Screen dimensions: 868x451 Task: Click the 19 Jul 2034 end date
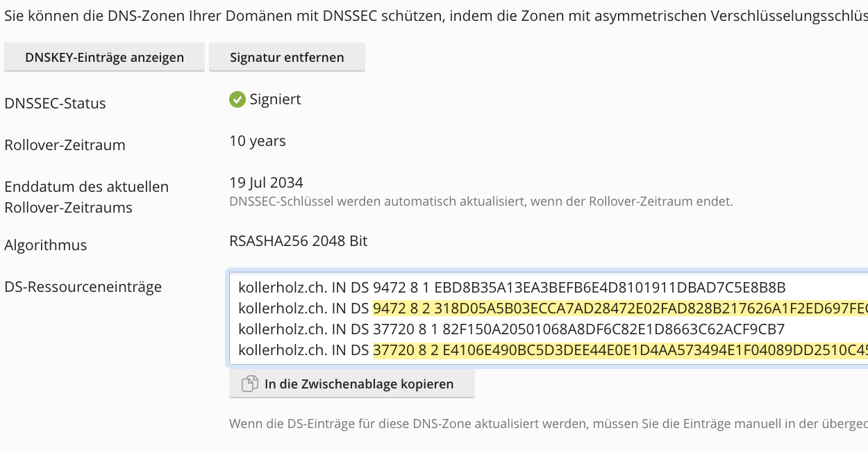click(x=266, y=183)
